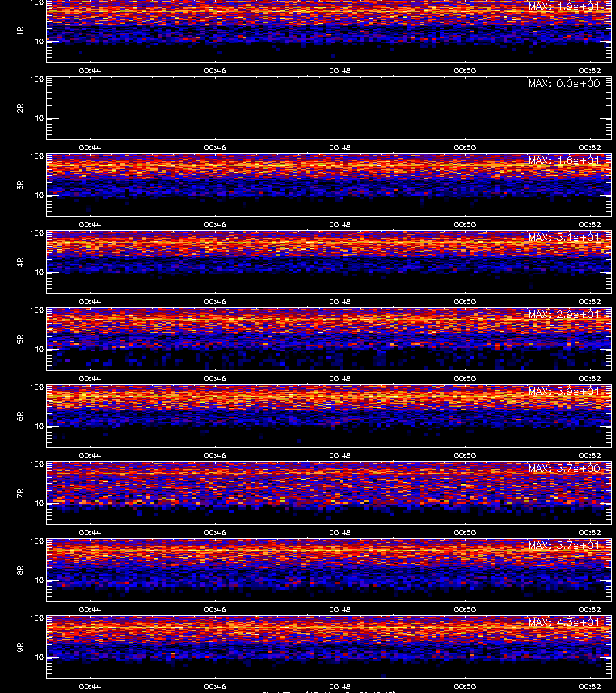This screenshot has width=616, height=693.
Task: Click the 00:50 time tick below panel 4R
Action: (465, 301)
